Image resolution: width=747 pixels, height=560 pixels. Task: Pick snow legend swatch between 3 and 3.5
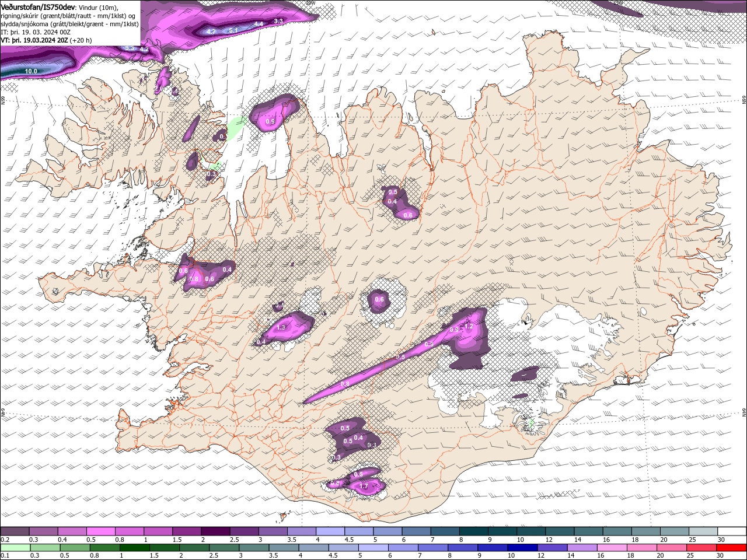pyautogui.click(x=273, y=532)
